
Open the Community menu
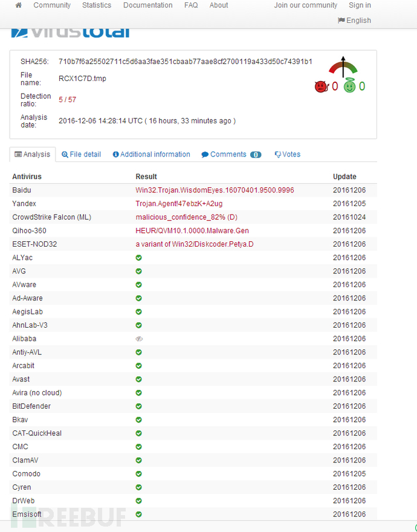pyautogui.click(x=52, y=5)
